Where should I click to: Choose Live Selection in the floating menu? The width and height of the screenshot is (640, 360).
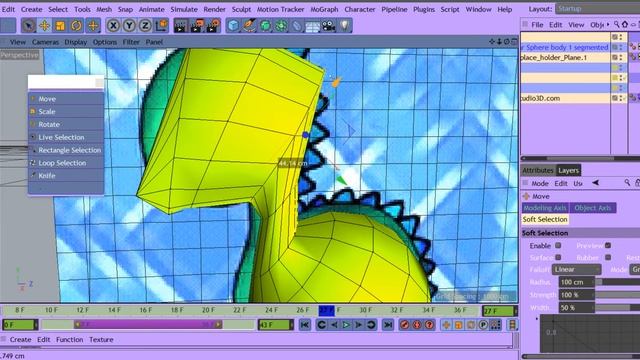pos(66,137)
